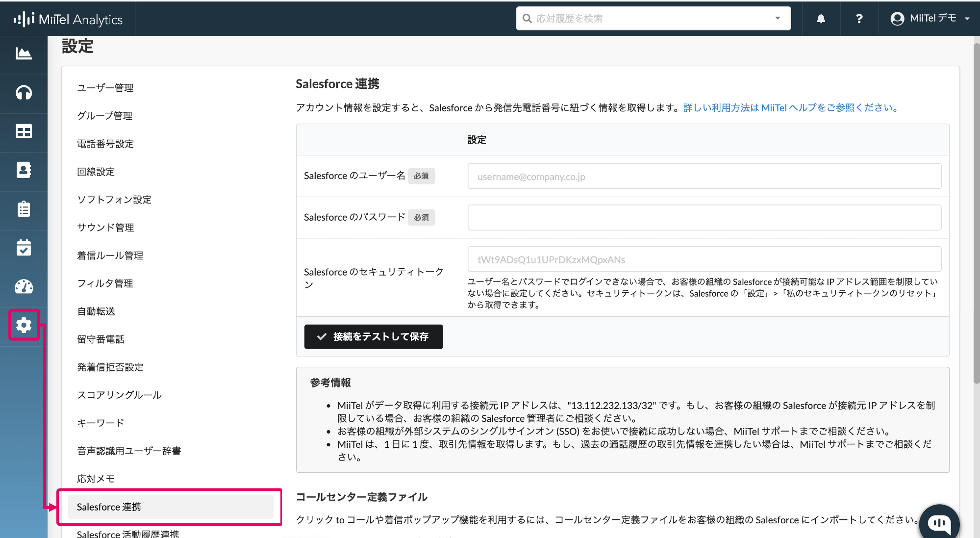
Task: Open the dashboard gauge sidebar icon
Action: pyautogui.click(x=24, y=286)
